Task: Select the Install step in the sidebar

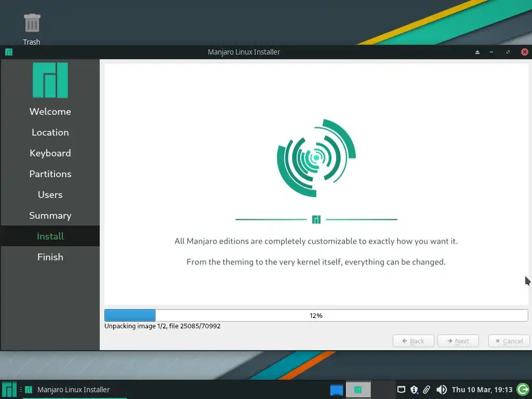Action: (x=50, y=236)
